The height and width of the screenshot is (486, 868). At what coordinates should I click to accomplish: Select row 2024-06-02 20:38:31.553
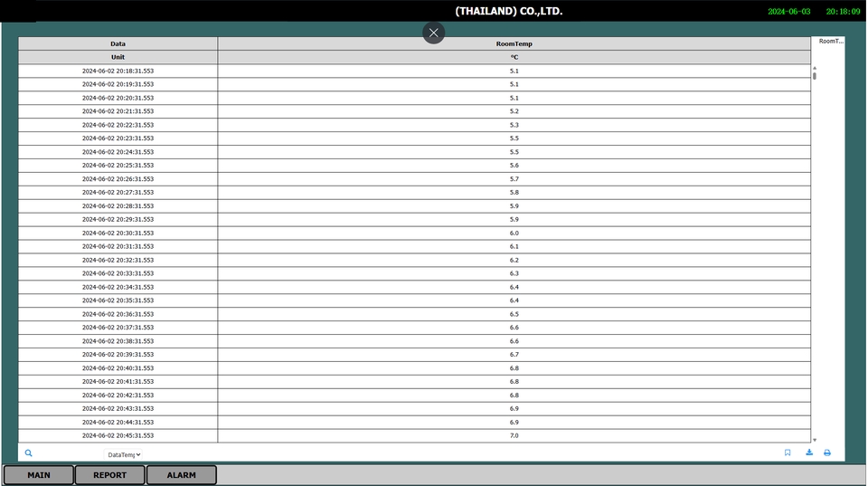pos(415,341)
